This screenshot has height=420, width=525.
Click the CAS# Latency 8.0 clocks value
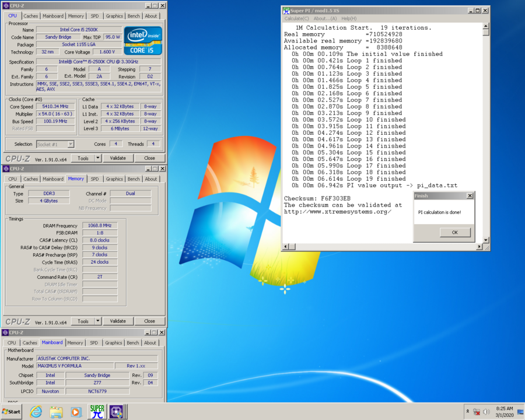(100, 240)
